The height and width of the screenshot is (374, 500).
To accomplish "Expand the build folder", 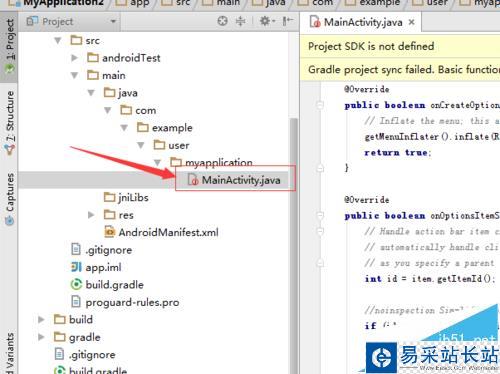I will pyautogui.click(x=41, y=320).
